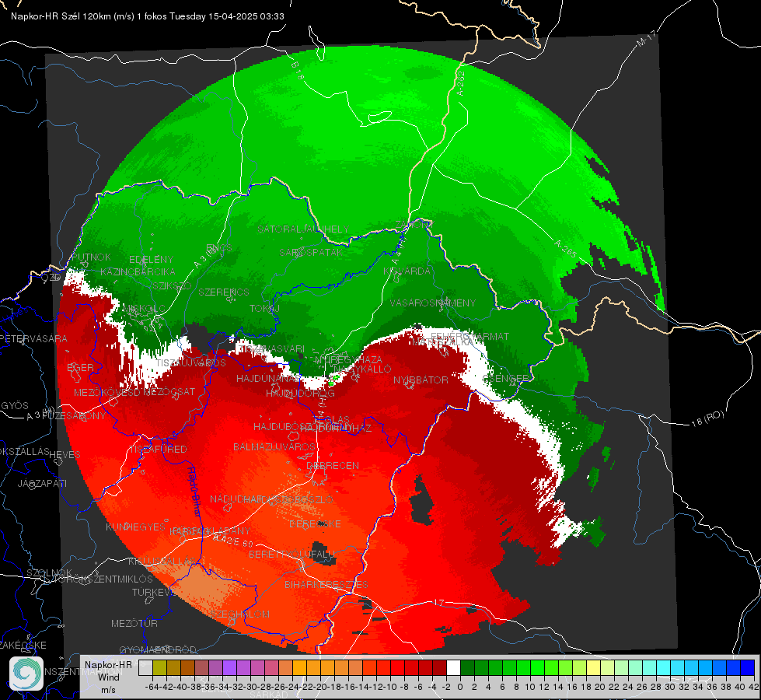Click the radar title text with date 15-04-2025
The image size is (761, 700).
pyautogui.click(x=148, y=16)
